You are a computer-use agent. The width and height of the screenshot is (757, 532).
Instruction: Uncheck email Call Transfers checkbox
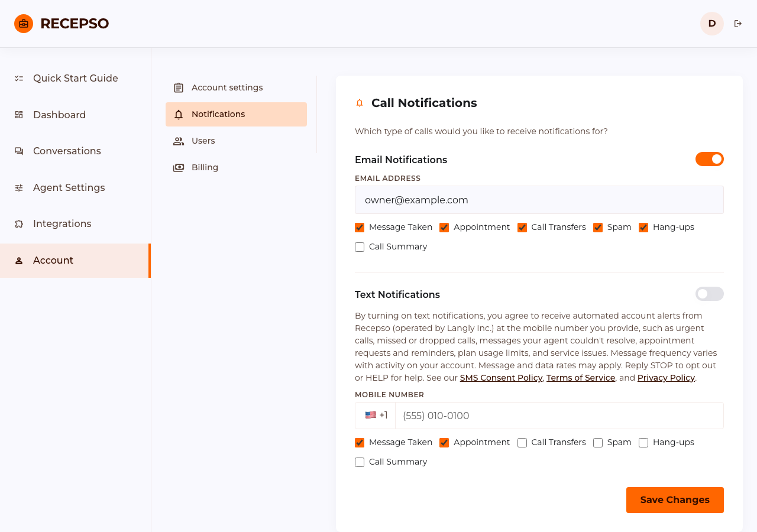tap(522, 228)
